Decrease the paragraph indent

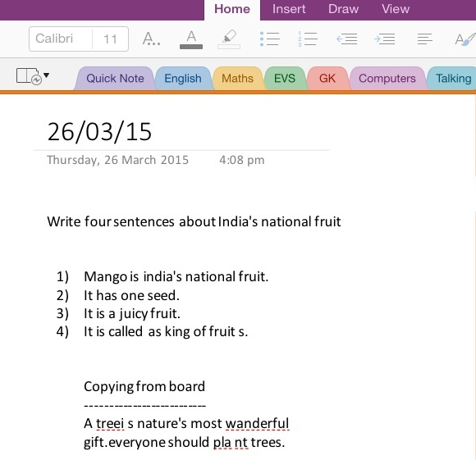click(x=347, y=39)
